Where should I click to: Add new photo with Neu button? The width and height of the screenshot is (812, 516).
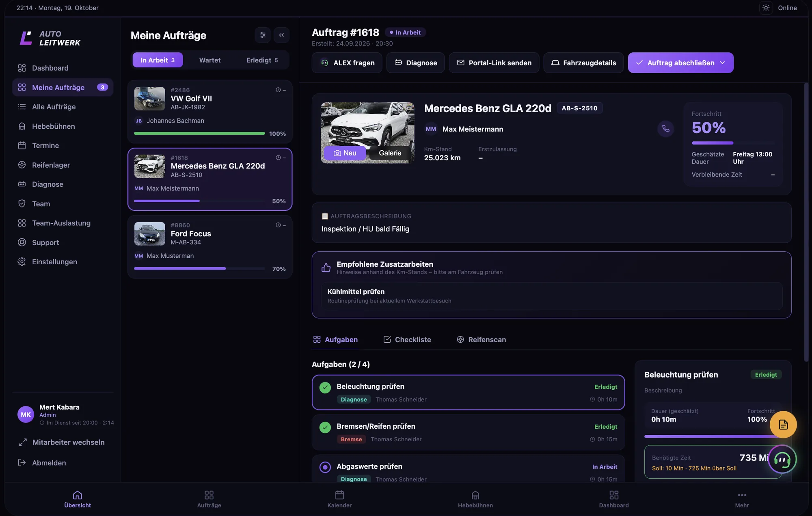pyautogui.click(x=345, y=153)
